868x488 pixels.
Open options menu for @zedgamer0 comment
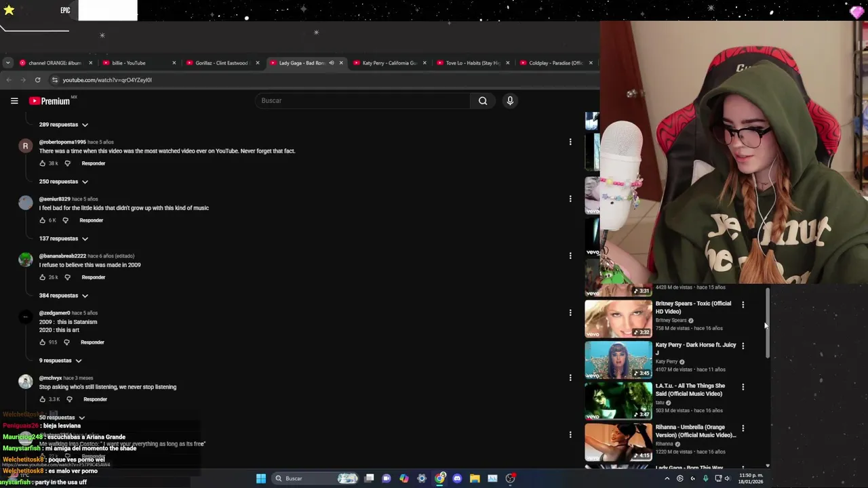(x=570, y=313)
